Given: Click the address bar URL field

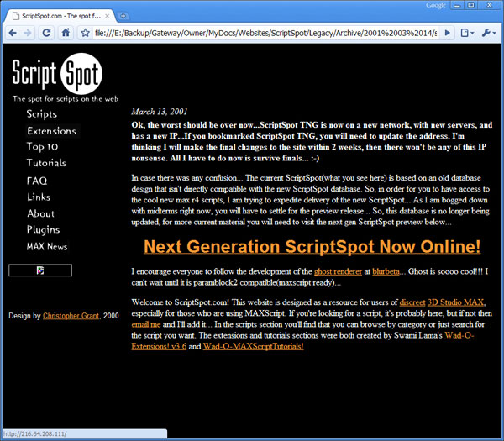Looking at the screenshot, I should [265, 33].
